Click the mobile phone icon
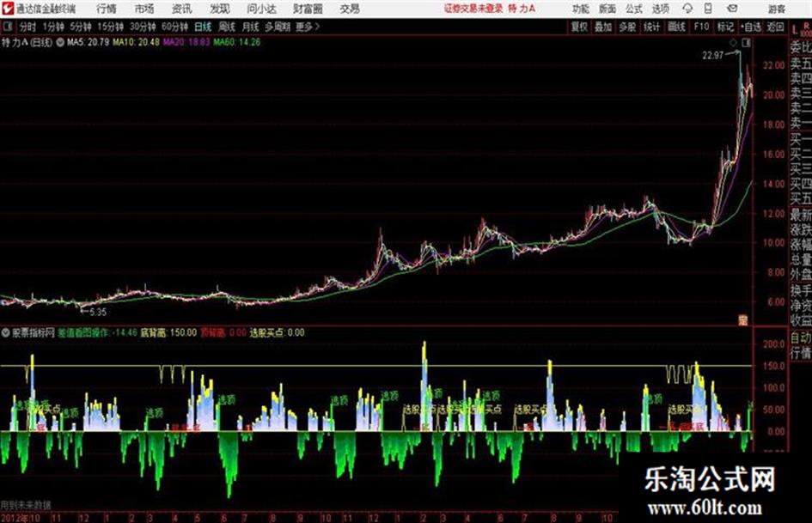 [708, 9]
